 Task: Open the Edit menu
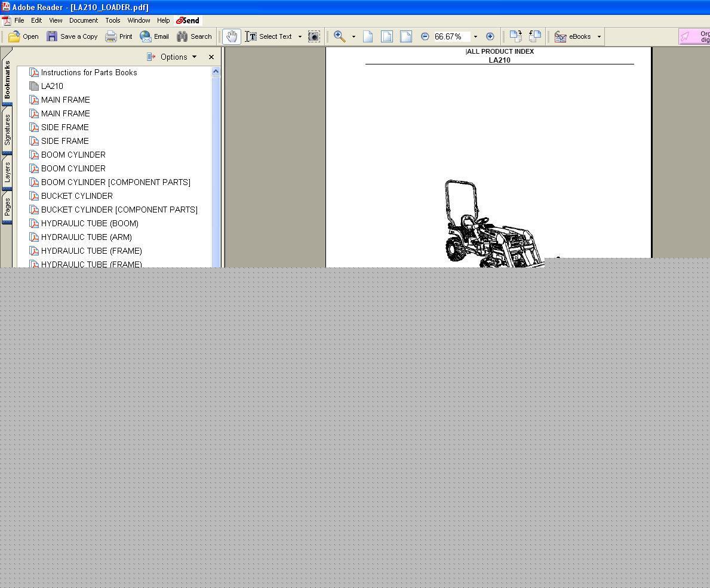tap(36, 20)
